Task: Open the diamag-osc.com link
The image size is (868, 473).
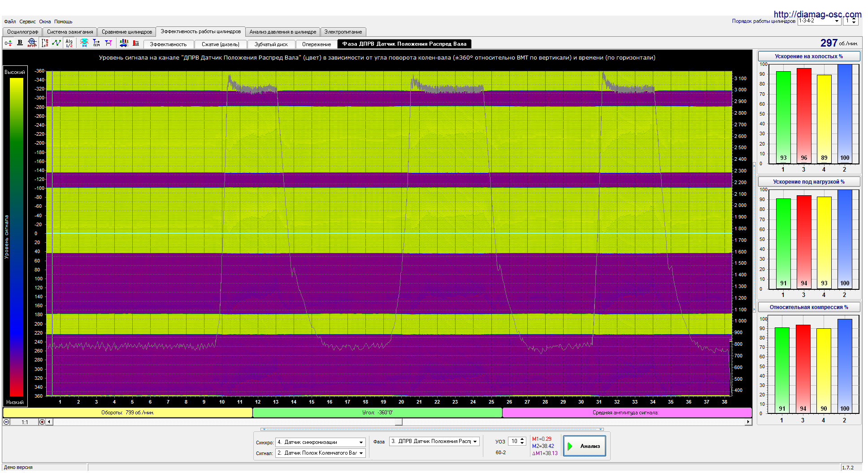Action: point(817,14)
